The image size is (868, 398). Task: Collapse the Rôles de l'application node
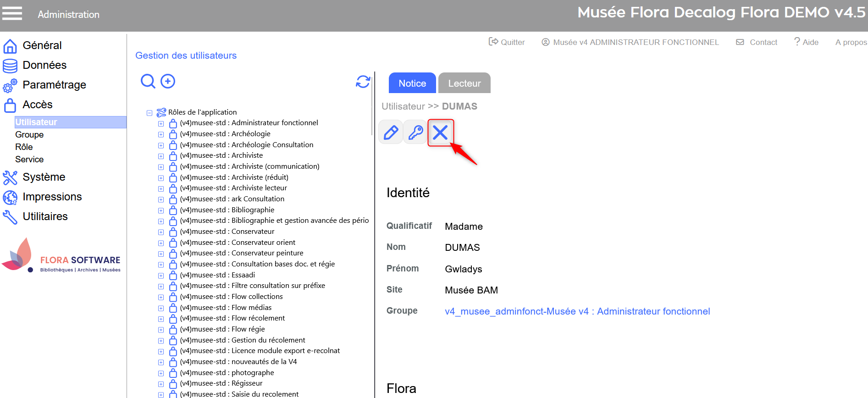pos(149,113)
